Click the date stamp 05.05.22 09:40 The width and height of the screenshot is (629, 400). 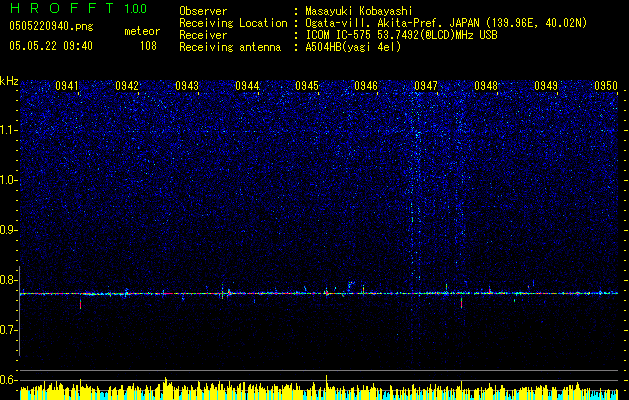[51, 46]
